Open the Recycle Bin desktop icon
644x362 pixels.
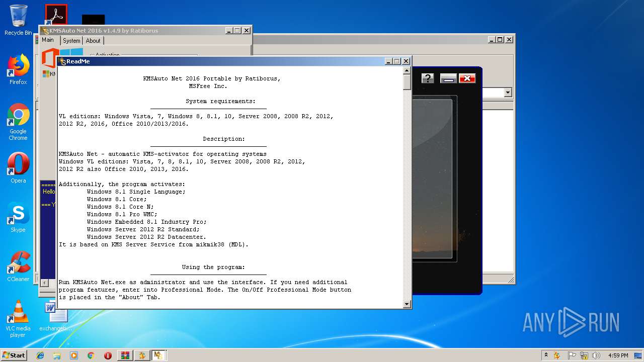pos(18,20)
